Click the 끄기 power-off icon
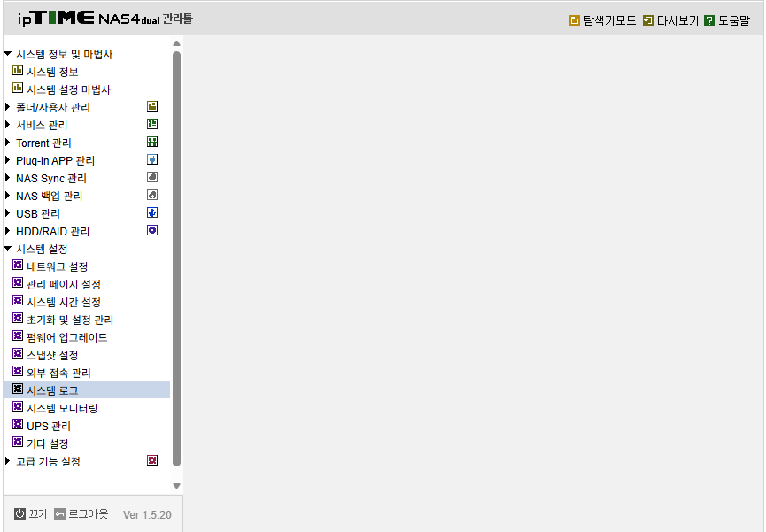The width and height of the screenshot is (766, 532). (x=19, y=513)
